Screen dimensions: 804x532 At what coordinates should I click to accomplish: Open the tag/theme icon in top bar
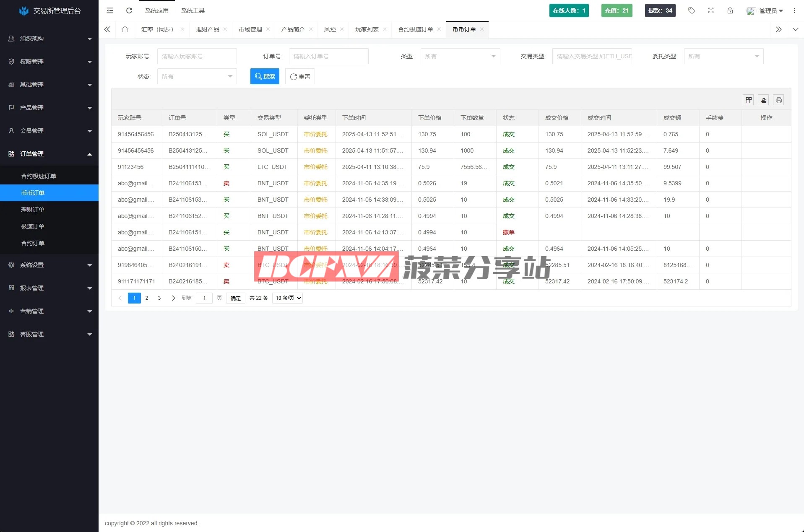(692, 10)
